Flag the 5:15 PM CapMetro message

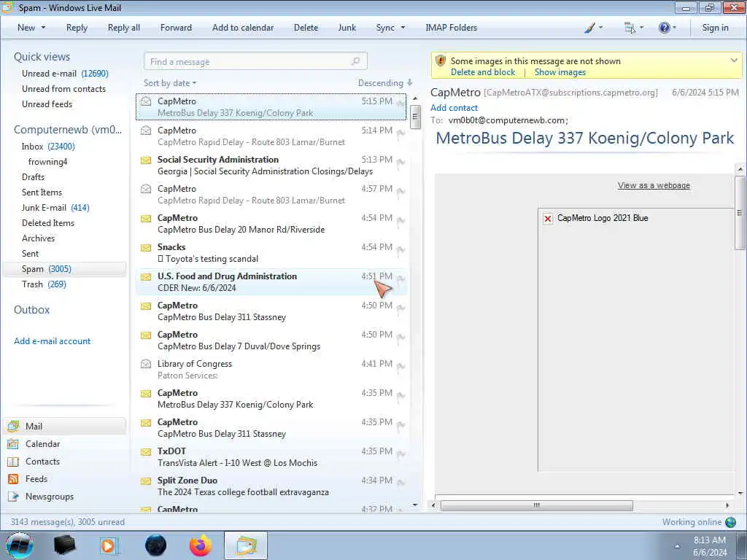[400, 104]
